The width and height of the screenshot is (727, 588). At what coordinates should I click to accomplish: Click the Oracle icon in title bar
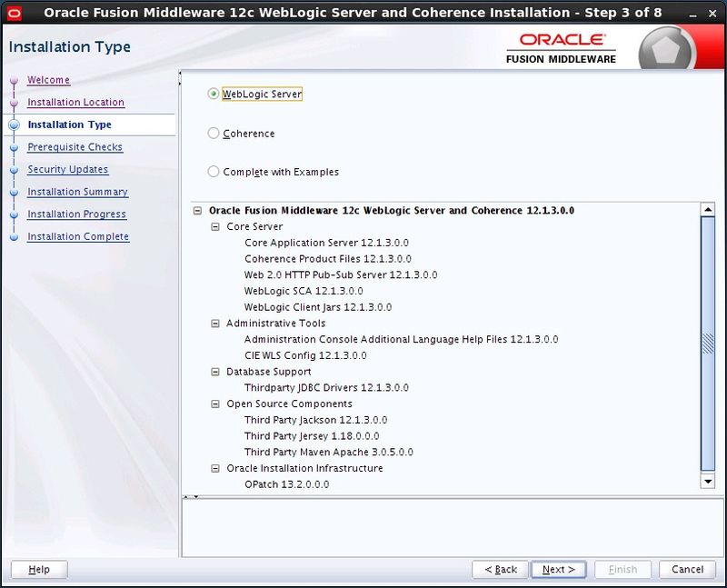point(15,13)
